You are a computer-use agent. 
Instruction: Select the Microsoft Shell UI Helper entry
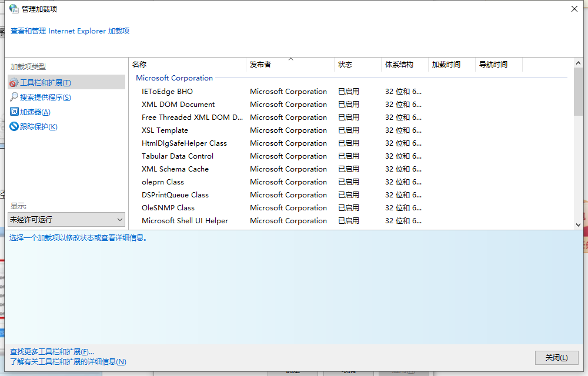[x=186, y=220]
